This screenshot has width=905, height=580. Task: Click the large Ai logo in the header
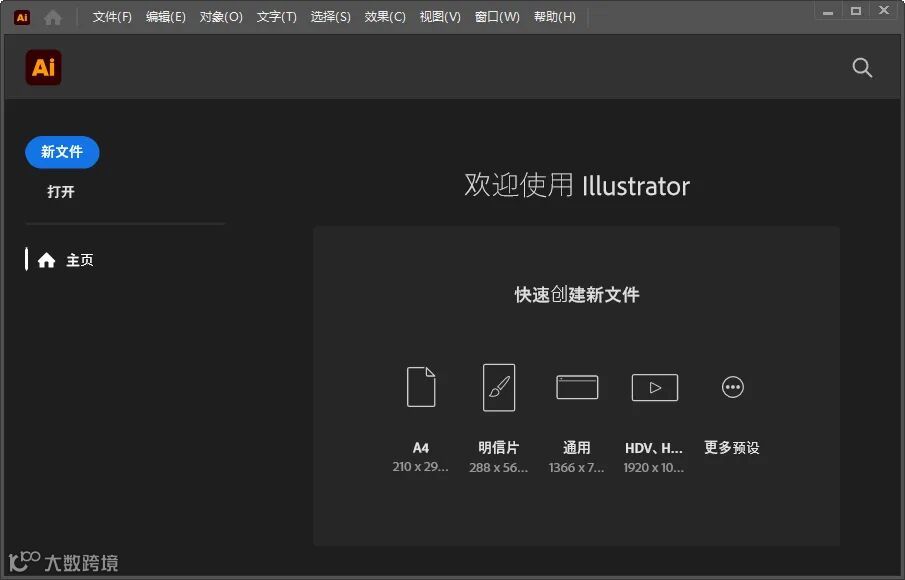pyautogui.click(x=43, y=68)
